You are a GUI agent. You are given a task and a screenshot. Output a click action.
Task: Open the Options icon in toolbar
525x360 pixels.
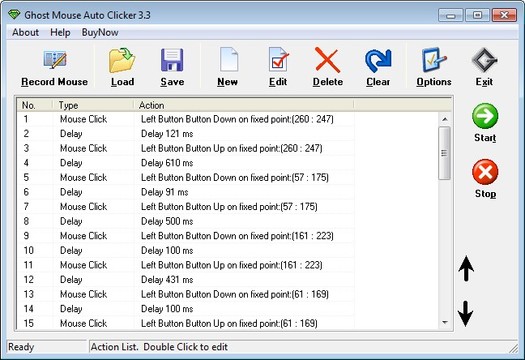click(x=434, y=60)
